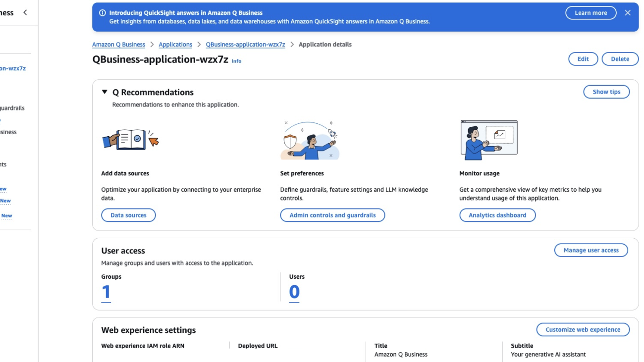This screenshot has width=644, height=362.
Task: Open QBusiness-application-wzx7z breadcrumb link
Action: coord(245,45)
